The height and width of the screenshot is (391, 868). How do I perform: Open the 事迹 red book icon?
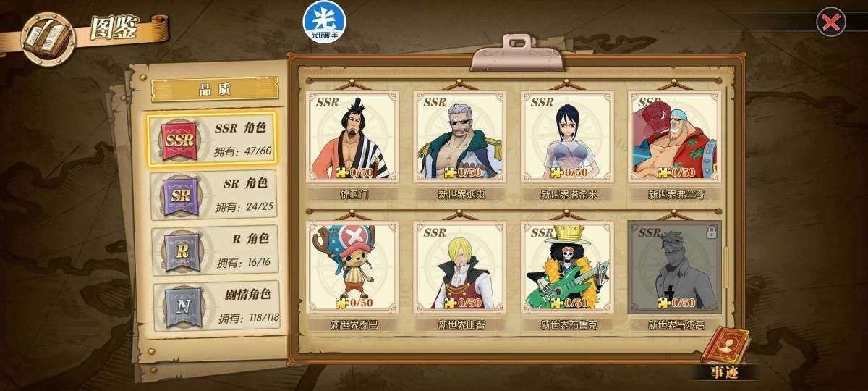pyautogui.click(x=726, y=348)
